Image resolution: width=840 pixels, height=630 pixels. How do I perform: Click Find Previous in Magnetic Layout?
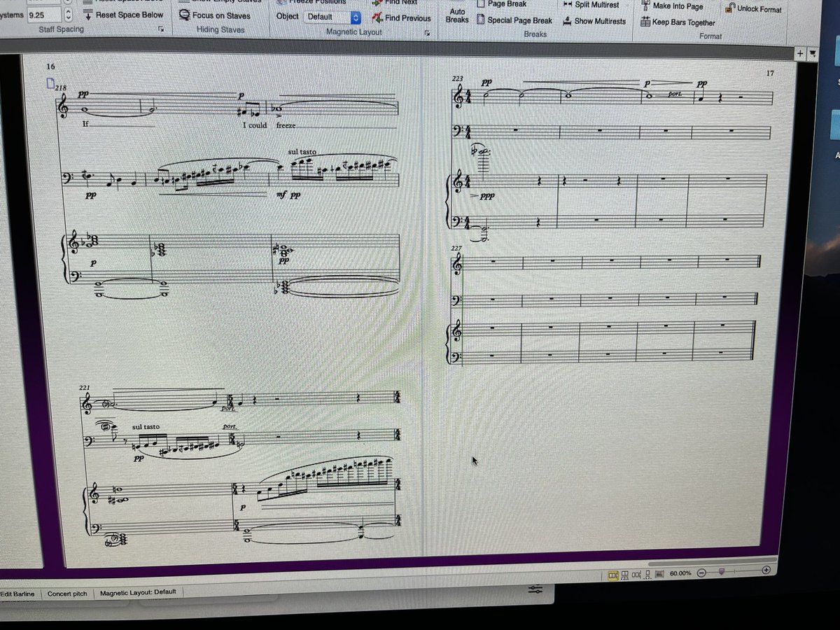402,18
